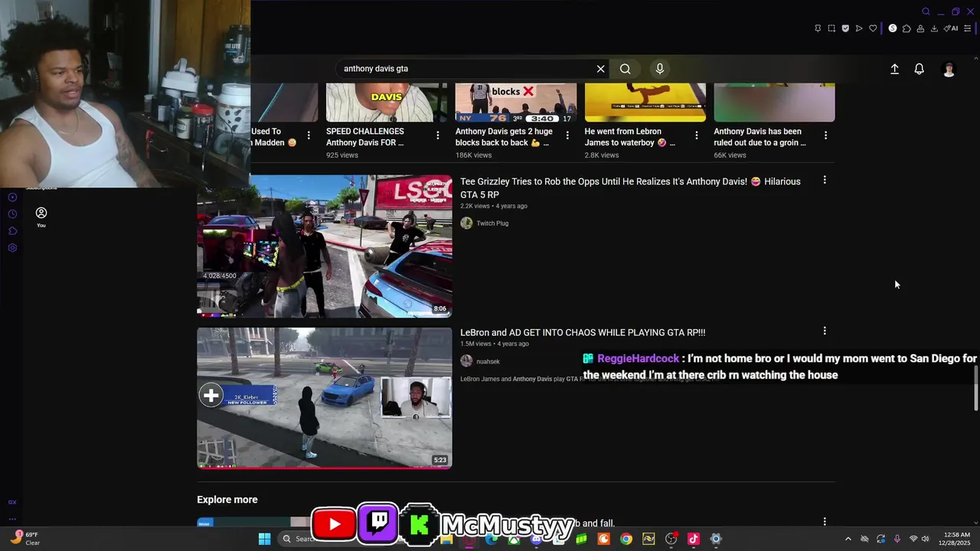Open the browser tab search magnifier
Viewport: 980px width, 551px height.
point(926,11)
